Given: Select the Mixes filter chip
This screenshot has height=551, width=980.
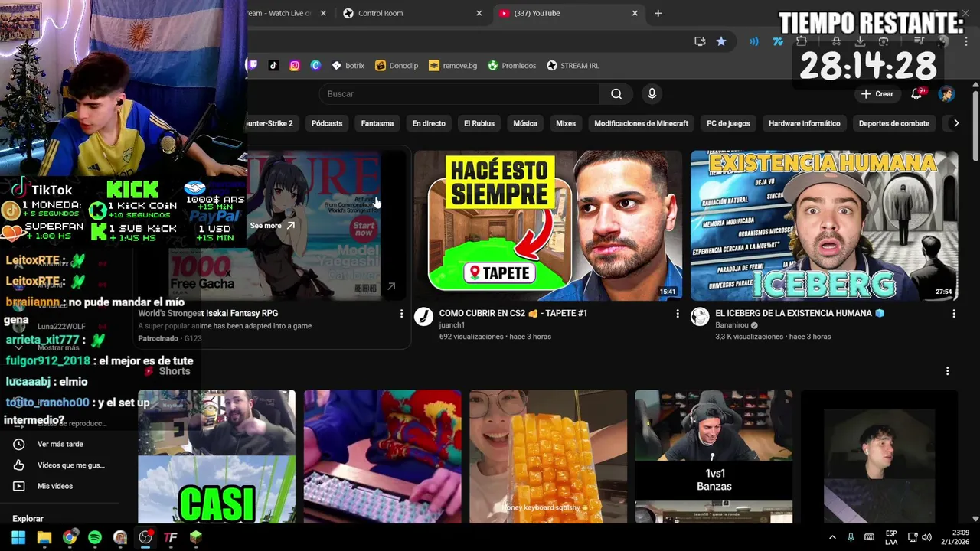Looking at the screenshot, I should 566,123.
